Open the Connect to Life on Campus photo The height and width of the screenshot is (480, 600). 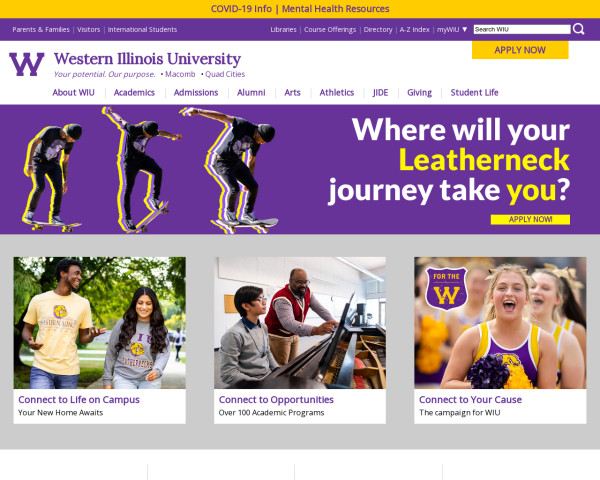(x=99, y=323)
